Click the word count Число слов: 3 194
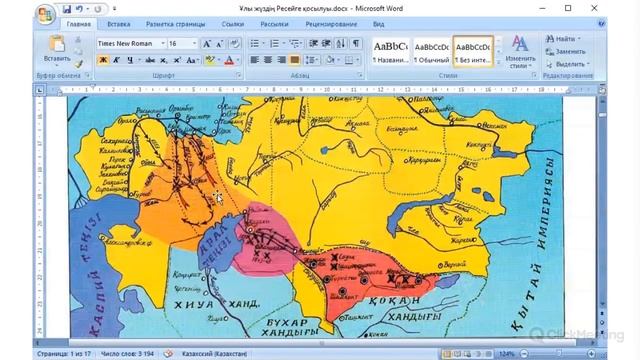The width and height of the screenshot is (640, 360). (x=127, y=354)
